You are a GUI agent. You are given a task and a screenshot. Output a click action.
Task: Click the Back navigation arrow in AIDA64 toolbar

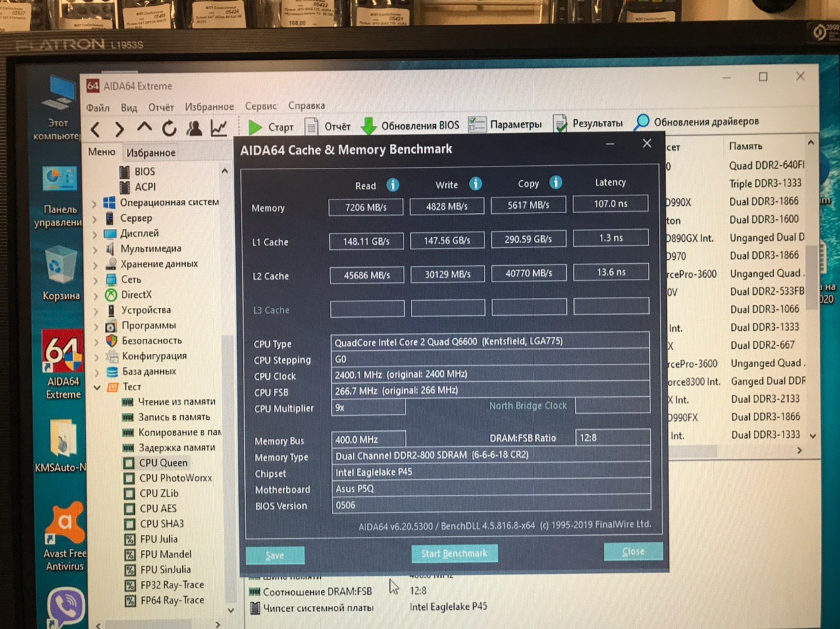[x=95, y=129]
